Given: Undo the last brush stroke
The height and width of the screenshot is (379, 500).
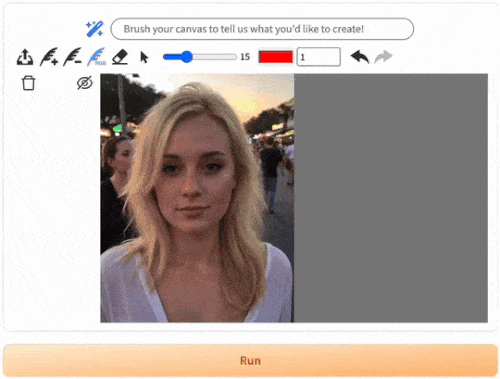Looking at the screenshot, I should click(x=360, y=57).
